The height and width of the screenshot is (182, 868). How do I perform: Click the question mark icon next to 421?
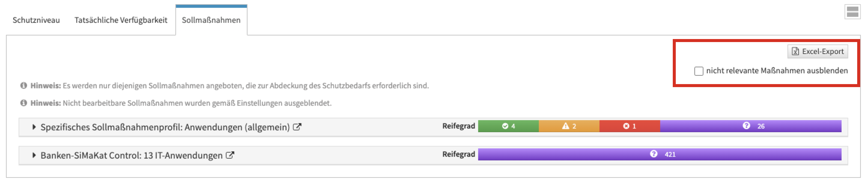[x=653, y=154]
